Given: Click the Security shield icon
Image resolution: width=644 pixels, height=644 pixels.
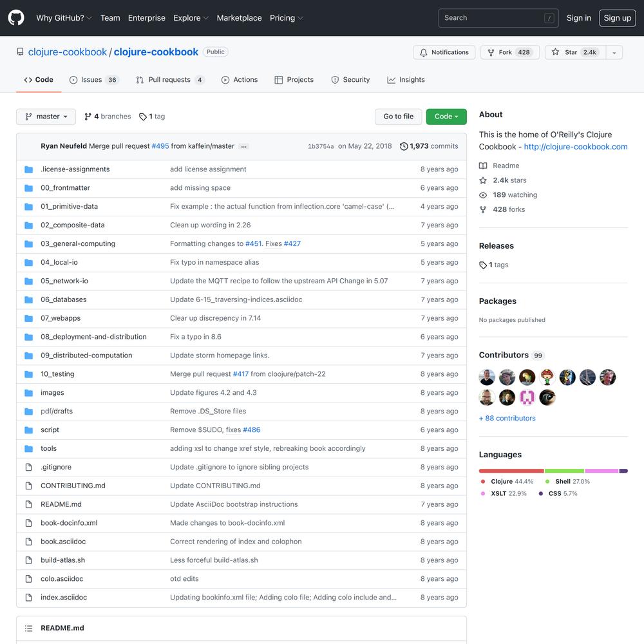Looking at the screenshot, I should pyautogui.click(x=335, y=80).
